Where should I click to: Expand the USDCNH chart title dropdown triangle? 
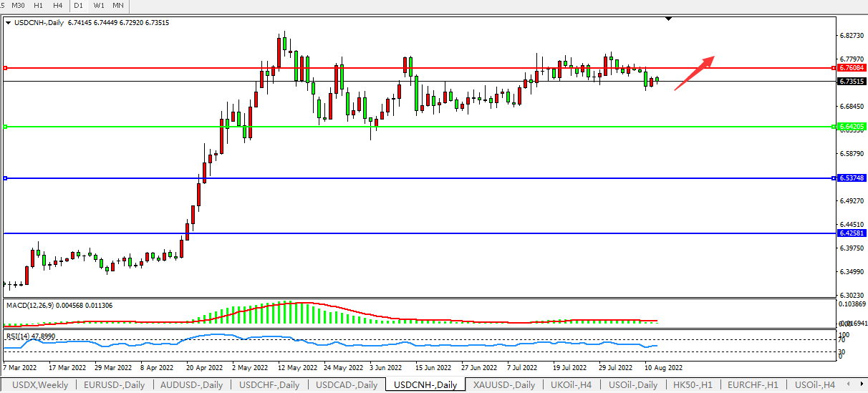(x=9, y=23)
